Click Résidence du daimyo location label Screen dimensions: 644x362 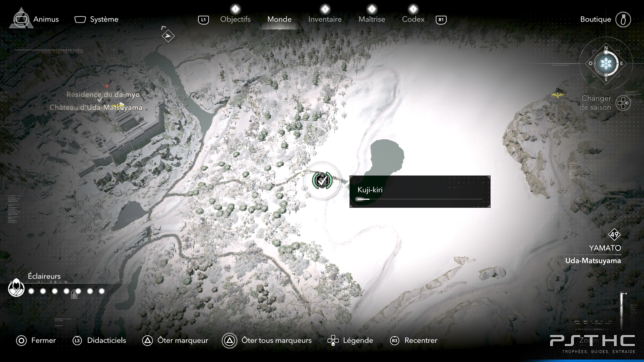103,95
